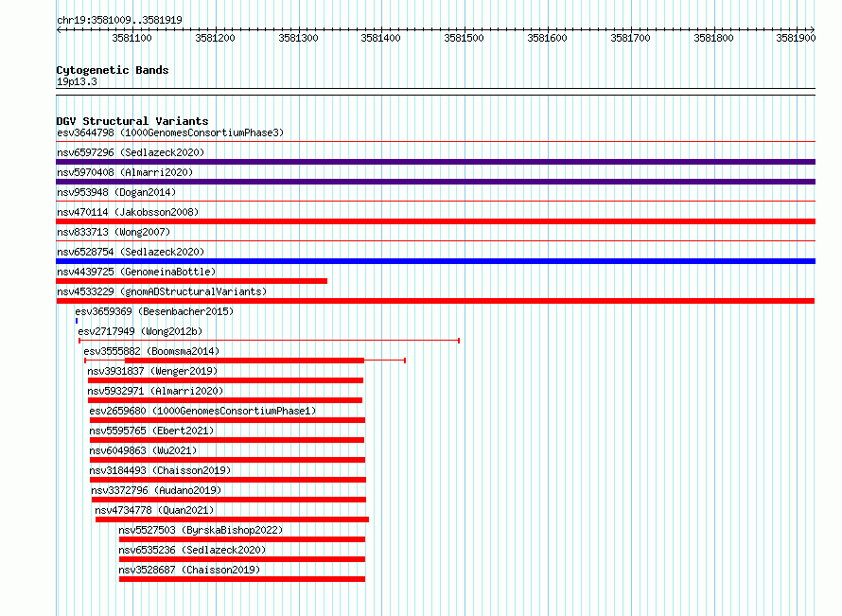Open variant nsv6597296 (Sedlazeck2020)
The width and height of the screenshot is (842, 616).
[131, 152]
